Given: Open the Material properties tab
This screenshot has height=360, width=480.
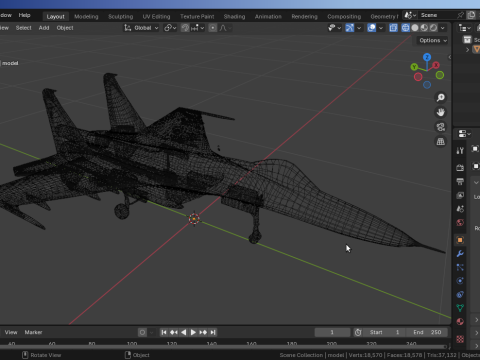Looking at the screenshot, I should pos(460,322).
